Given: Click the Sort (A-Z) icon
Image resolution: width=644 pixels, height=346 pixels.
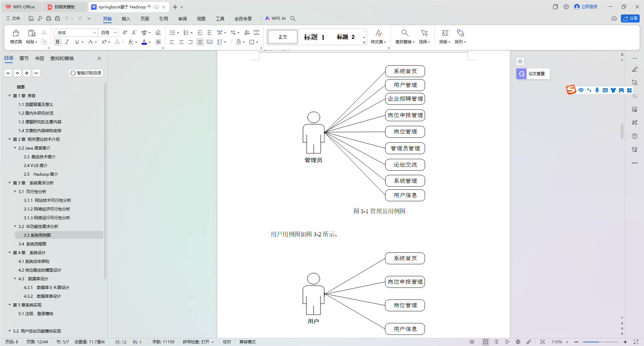Looking at the screenshot, I should [x=247, y=33].
